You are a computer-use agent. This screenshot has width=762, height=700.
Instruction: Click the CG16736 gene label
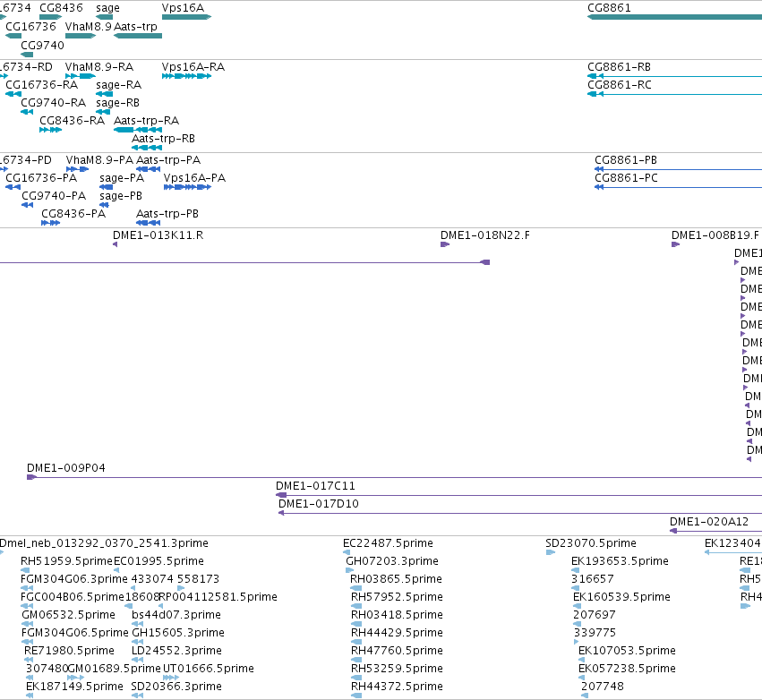point(30,26)
